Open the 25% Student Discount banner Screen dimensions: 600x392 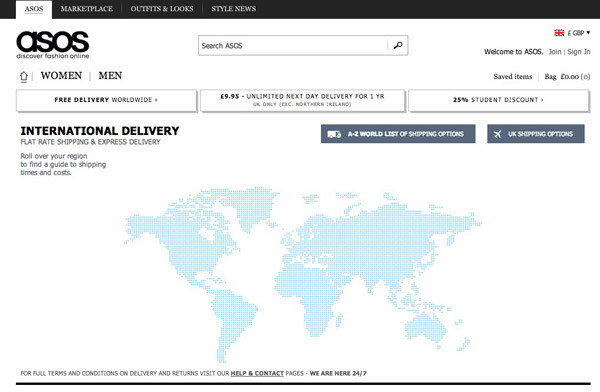click(x=498, y=100)
